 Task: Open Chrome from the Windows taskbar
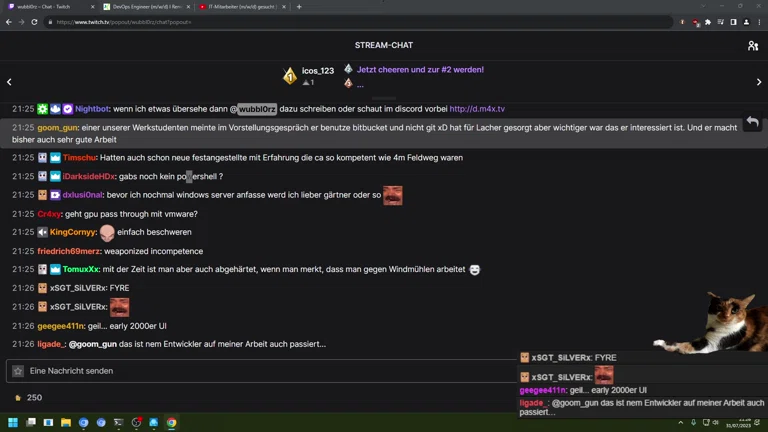pos(171,423)
